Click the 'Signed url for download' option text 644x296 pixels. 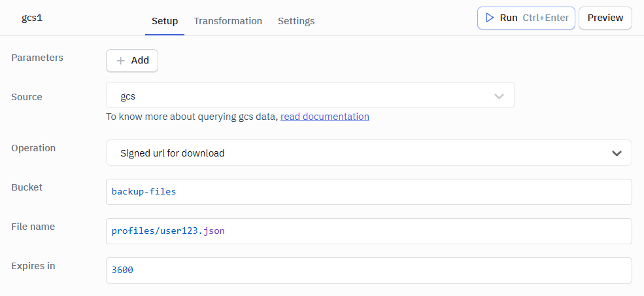pos(173,153)
